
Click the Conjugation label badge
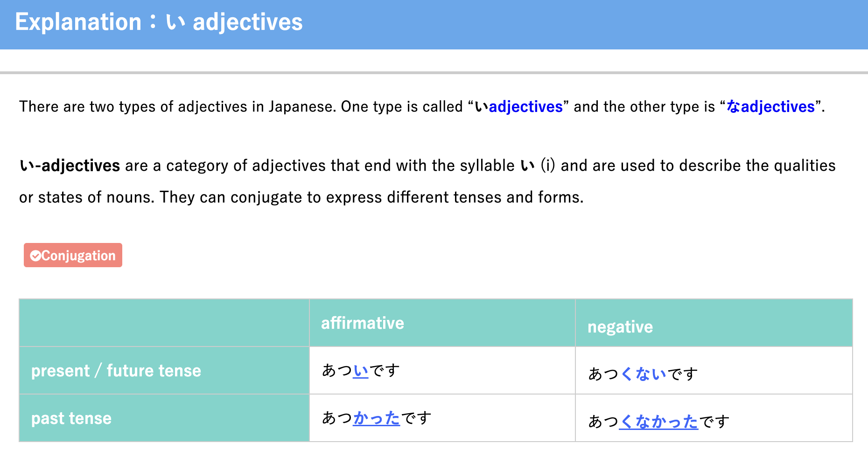point(73,255)
